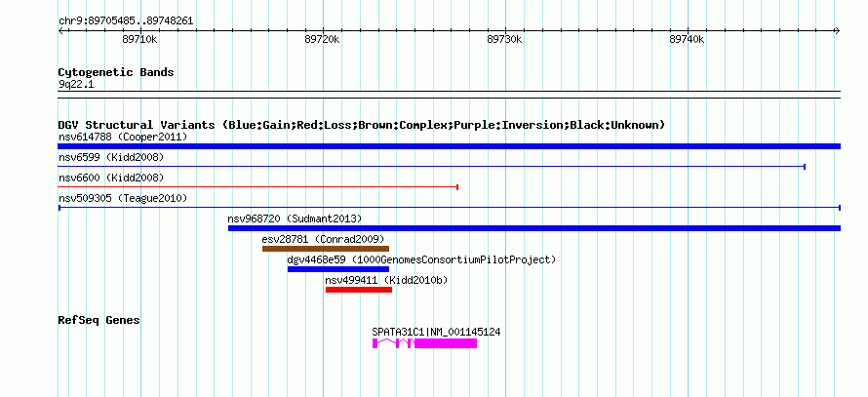Select the blue dgv4468e59 gain bar
Image resolution: width=868 pixels, height=397 pixels.
point(338,269)
